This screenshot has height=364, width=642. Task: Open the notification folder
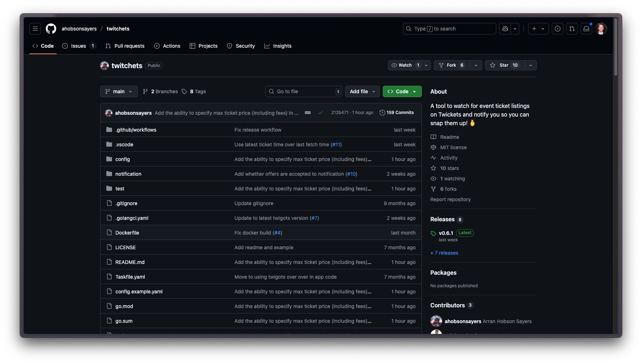pos(128,174)
